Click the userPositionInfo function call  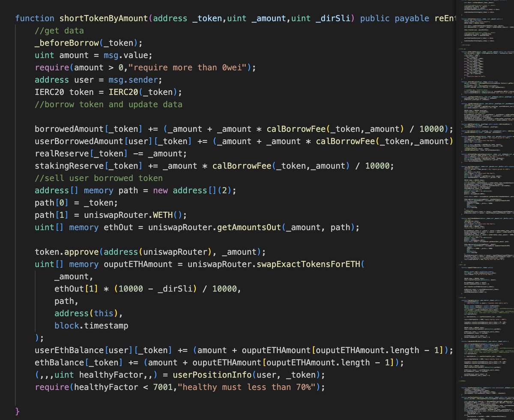(212, 375)
